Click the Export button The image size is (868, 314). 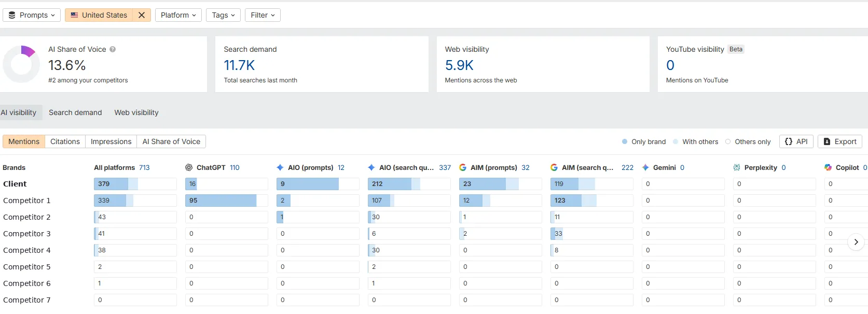click(840, 141)
